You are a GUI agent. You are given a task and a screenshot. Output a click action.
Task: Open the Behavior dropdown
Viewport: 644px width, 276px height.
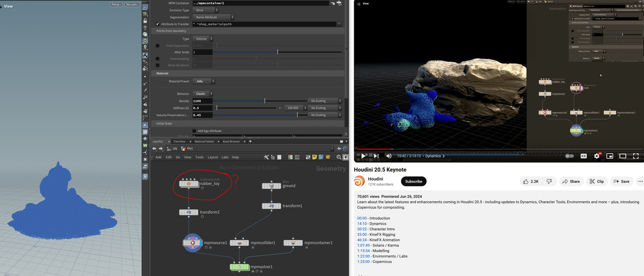click(x=203, y=94)
